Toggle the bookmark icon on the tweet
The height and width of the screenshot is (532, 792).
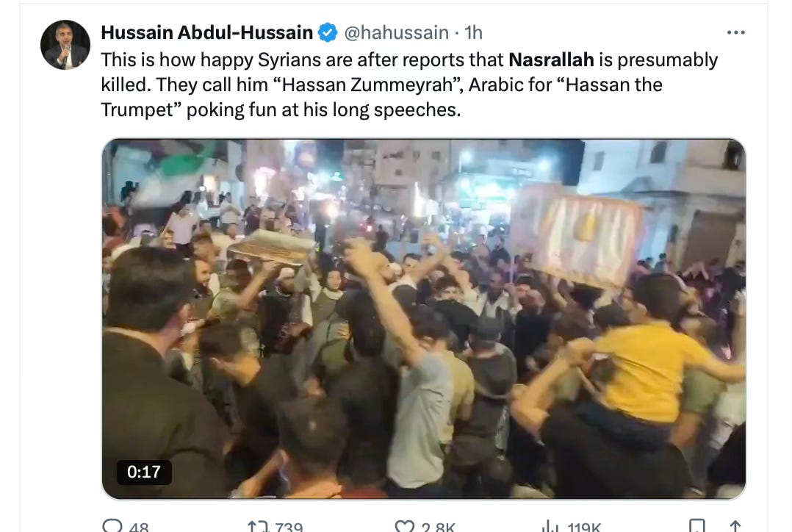pos(697,526)
